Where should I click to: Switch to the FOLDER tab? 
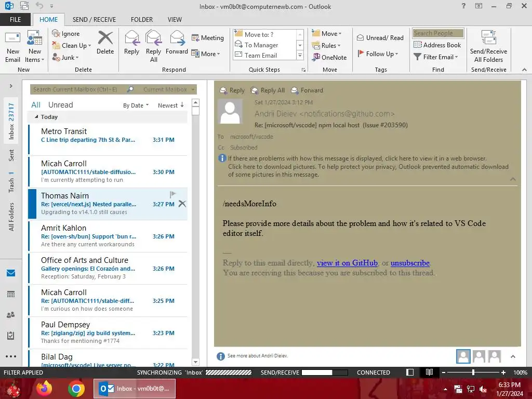142,20
